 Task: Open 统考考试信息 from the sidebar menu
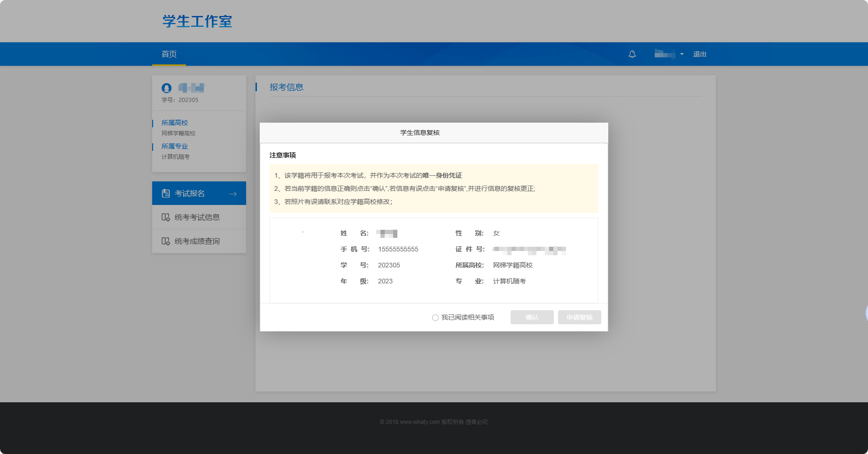click(x=197, y=217)
